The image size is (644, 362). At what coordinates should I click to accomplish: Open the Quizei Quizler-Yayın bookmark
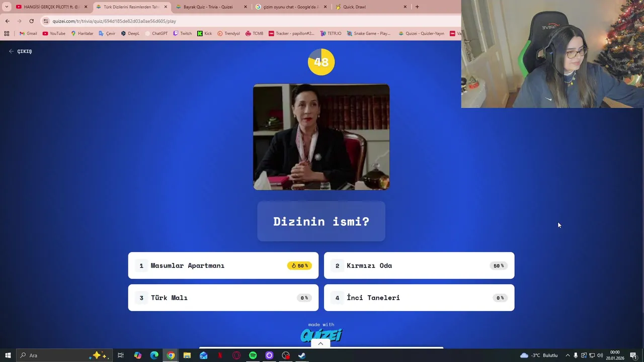click(421, 34)
